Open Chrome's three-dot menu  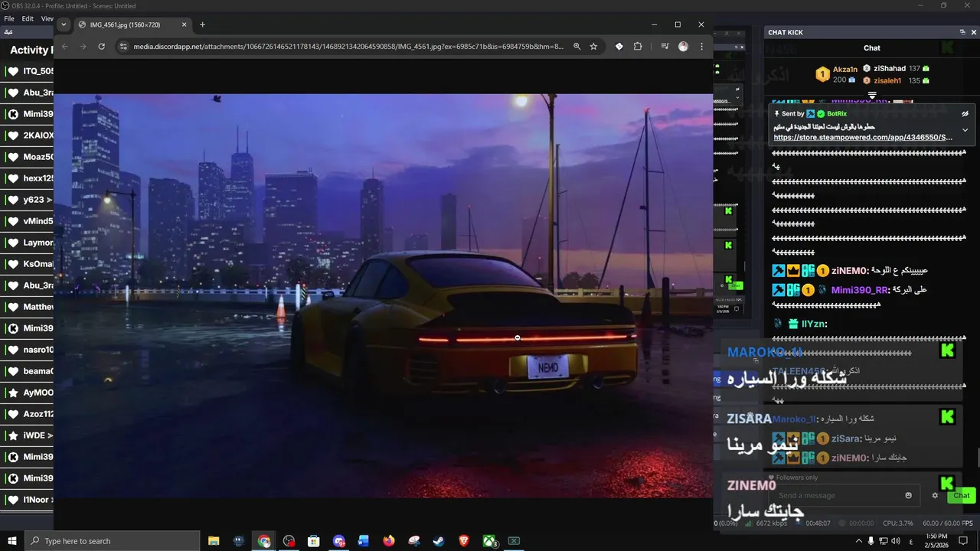(701, 47)
